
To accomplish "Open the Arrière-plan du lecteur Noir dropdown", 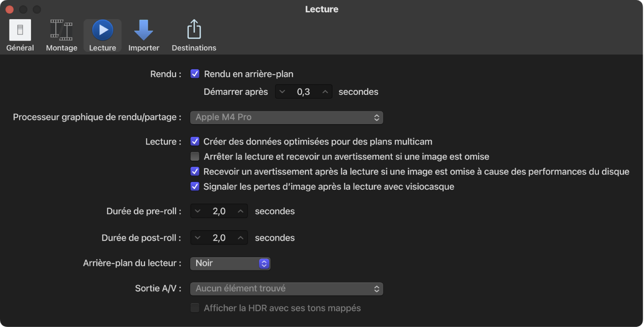I will tap(230, 263).
